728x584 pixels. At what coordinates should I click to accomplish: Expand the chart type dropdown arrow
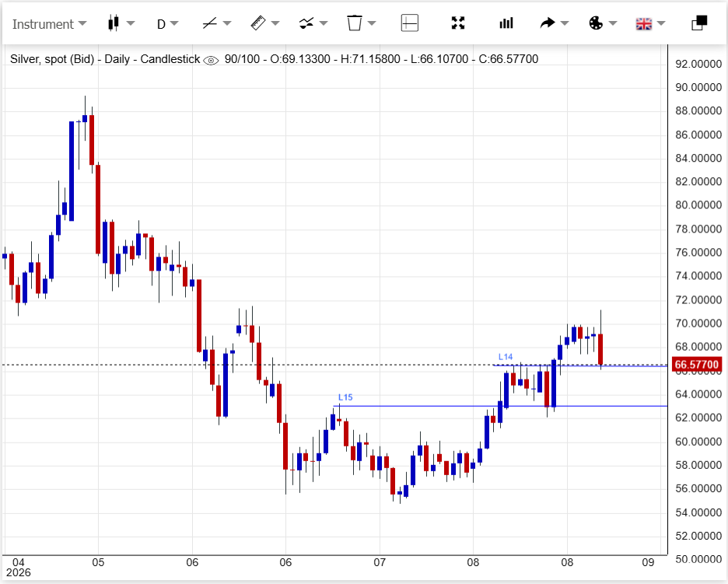tap(131, 23)
